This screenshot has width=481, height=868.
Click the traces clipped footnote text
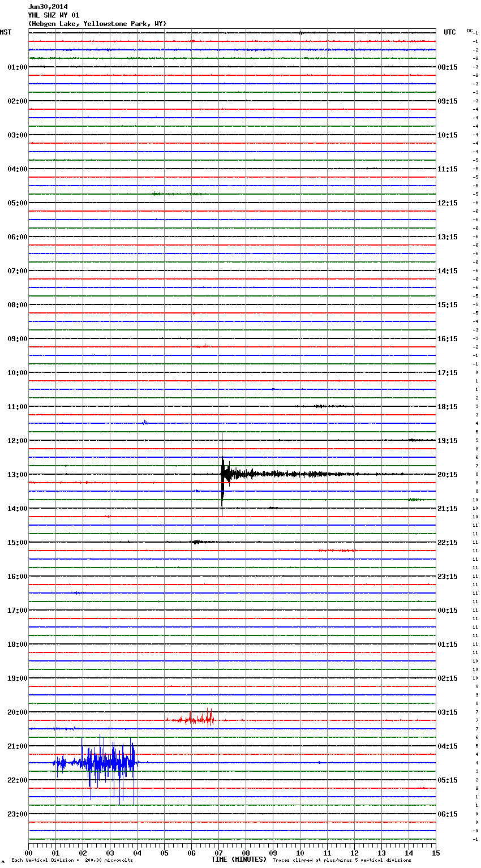342,861
